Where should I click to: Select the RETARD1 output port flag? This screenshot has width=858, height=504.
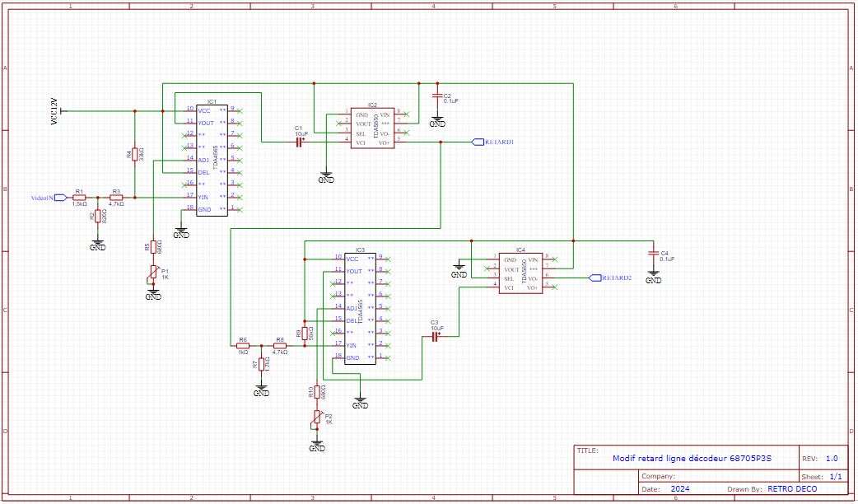click(x=478, y=142)
